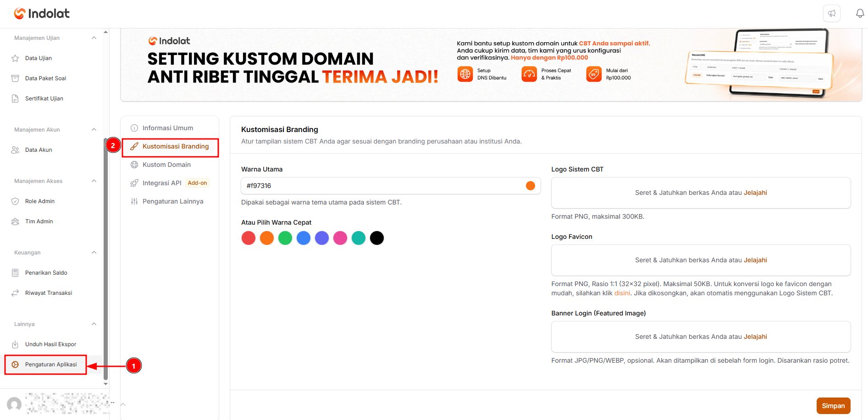This screenshot has width=868, height=420.
Task: Click the Unduh Hasil Ekspor download icon
Action: point(15,344)
